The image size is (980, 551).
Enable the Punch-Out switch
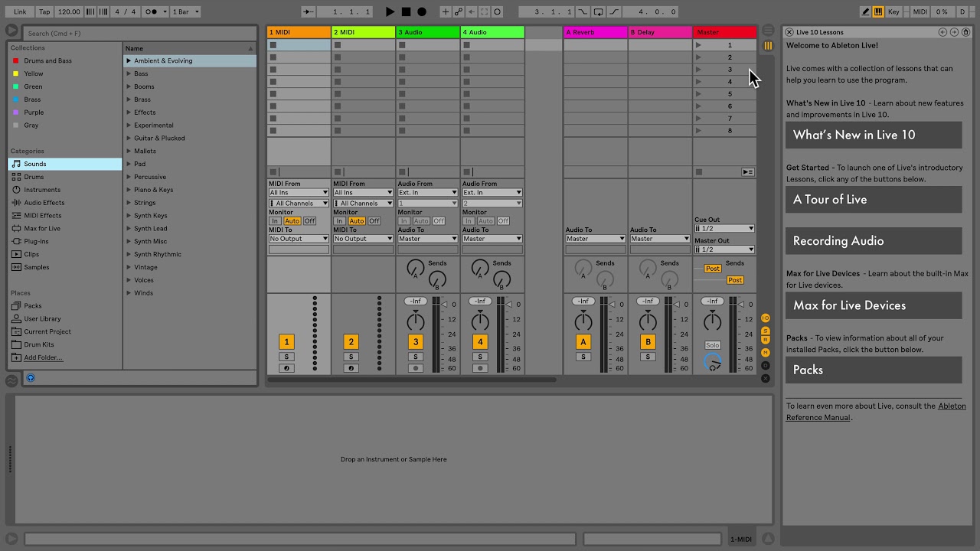tap(614, 11)
